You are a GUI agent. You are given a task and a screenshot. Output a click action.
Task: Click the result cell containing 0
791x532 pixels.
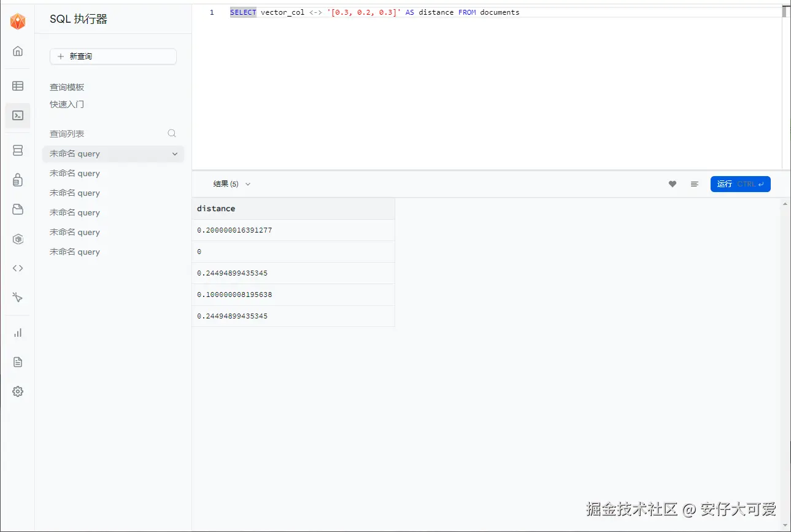pyautogui.click(x=293, y=252)
